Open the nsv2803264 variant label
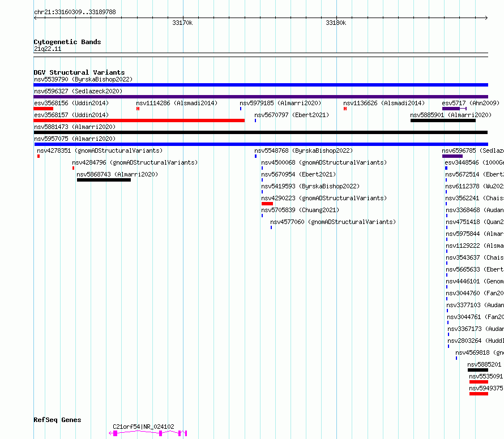Screen dimensions: 504x439 [x=476, y=341]
